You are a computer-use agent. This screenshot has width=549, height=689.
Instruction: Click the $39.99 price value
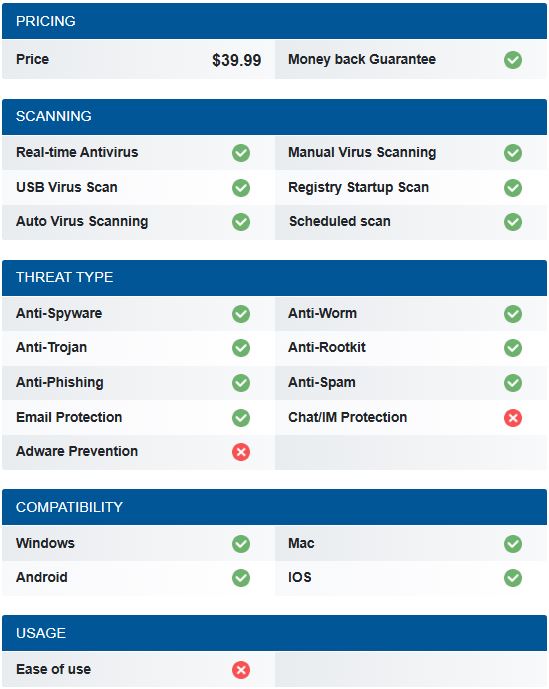[236, 60]
